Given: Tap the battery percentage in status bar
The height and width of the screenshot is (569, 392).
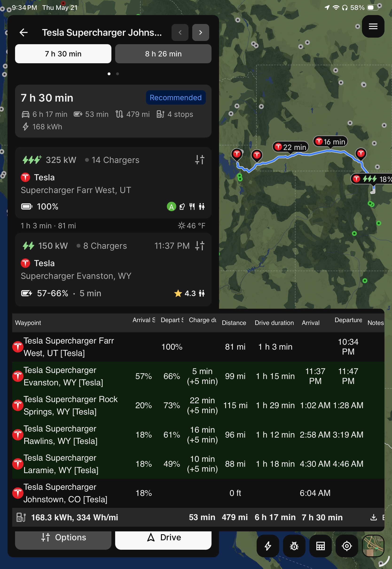Looking at the screenshot, I should (x=357, y=8).
